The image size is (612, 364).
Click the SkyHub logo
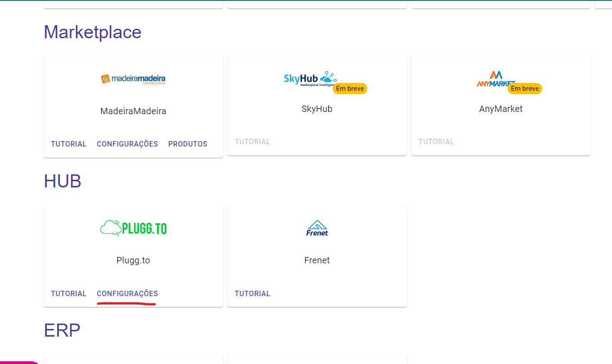point(310,79)
